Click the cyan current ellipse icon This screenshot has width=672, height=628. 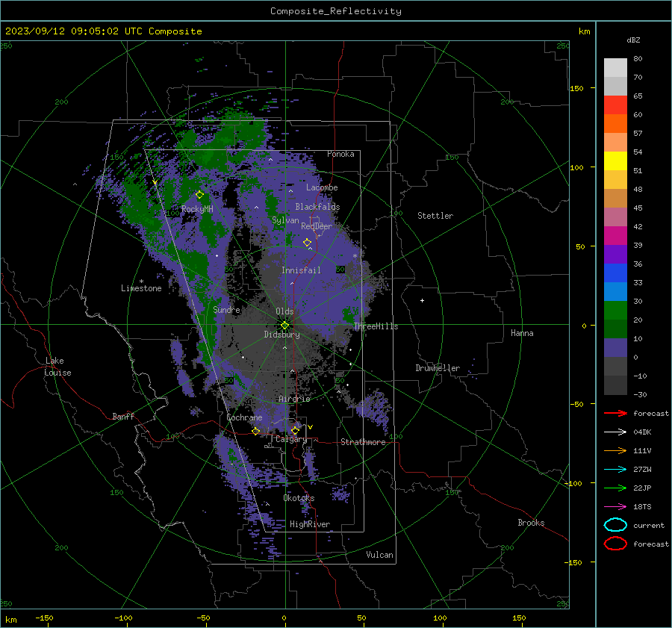[615, 525]
